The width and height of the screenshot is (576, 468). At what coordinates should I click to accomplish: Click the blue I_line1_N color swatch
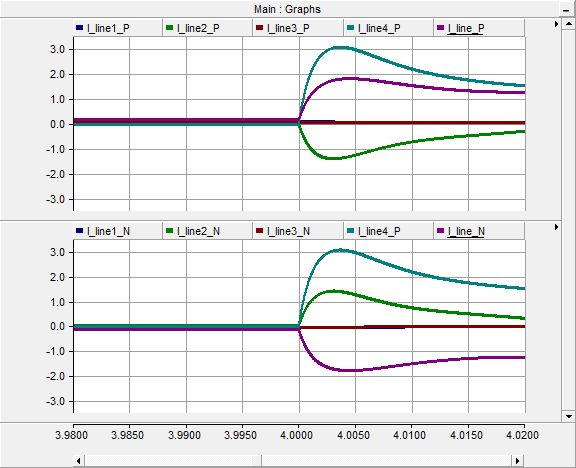[x=79, y=231]
